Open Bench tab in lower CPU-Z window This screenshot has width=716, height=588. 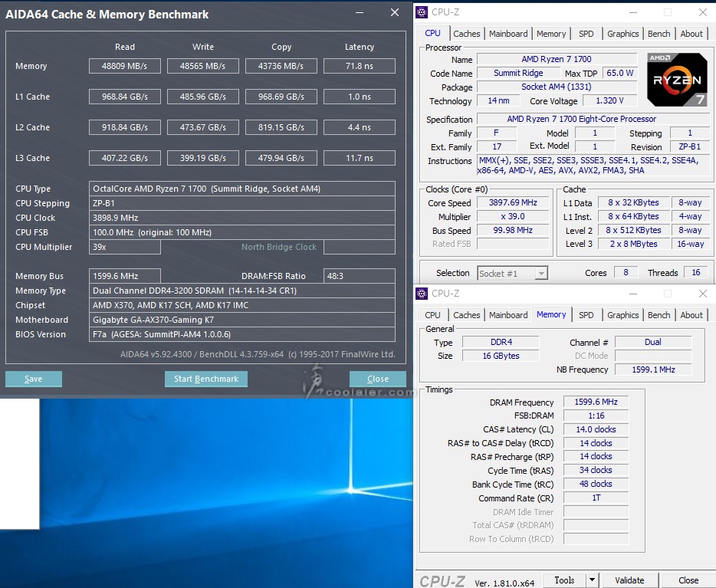(x=659, y=315)
